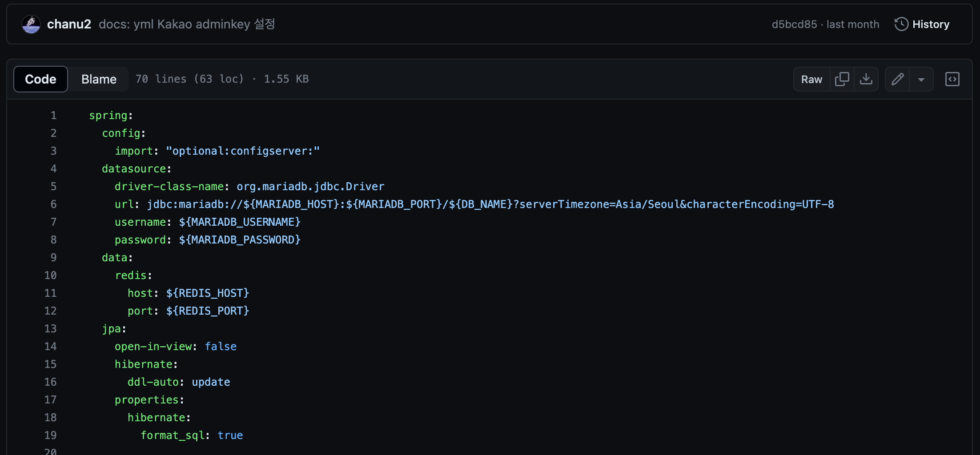
Task: Select line number 6 of url
Action: coord(53,204)
